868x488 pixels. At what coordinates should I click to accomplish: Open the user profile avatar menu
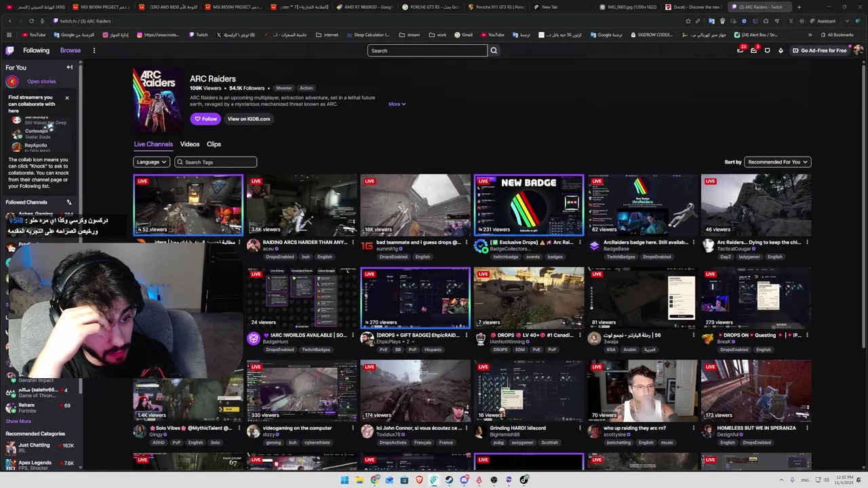coord(859,50)
